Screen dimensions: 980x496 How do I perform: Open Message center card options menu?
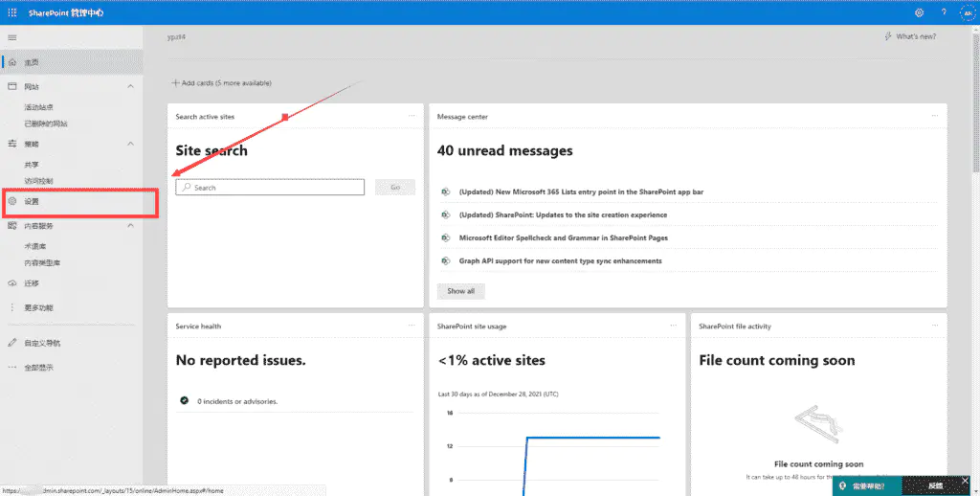click(934, 116)
